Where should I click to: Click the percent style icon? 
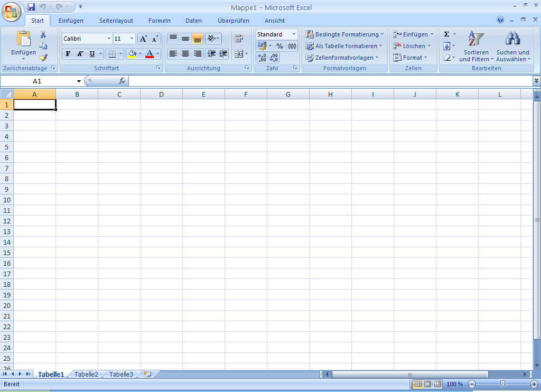point(279,46)
